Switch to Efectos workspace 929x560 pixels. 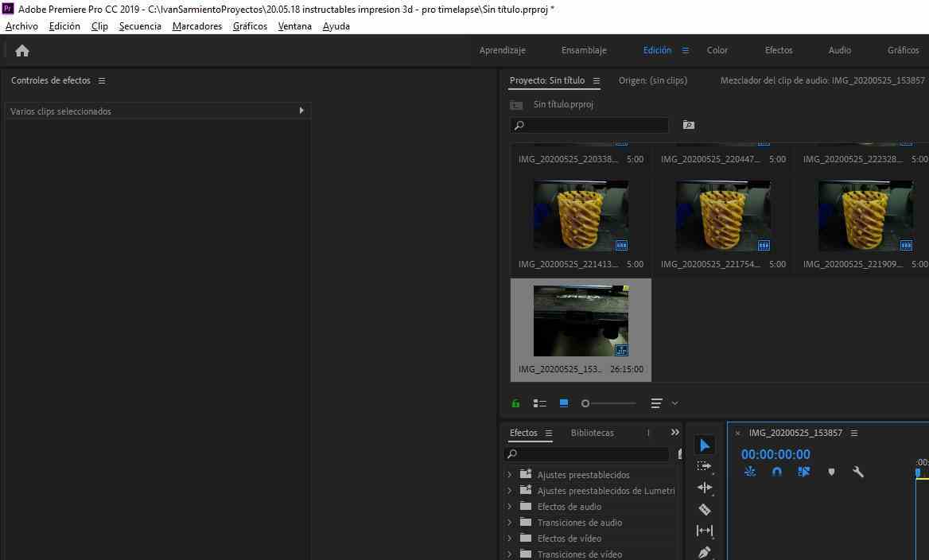click(779, 50)
